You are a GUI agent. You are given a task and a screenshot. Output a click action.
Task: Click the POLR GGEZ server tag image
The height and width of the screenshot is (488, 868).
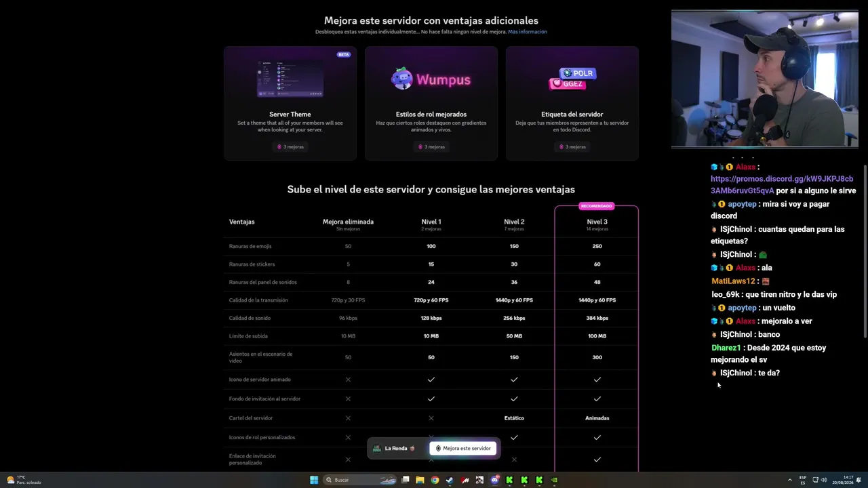click(x=572, y=79)
